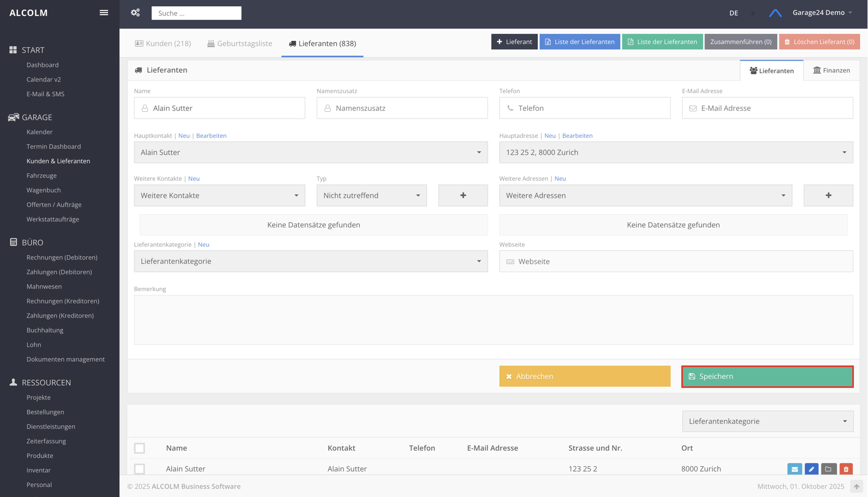This screenshot has height=497, width=868.
Task: Expand the Lieferantenkategorie dropdown in the form
Action: pyautogui.click(x=311, y=261)
